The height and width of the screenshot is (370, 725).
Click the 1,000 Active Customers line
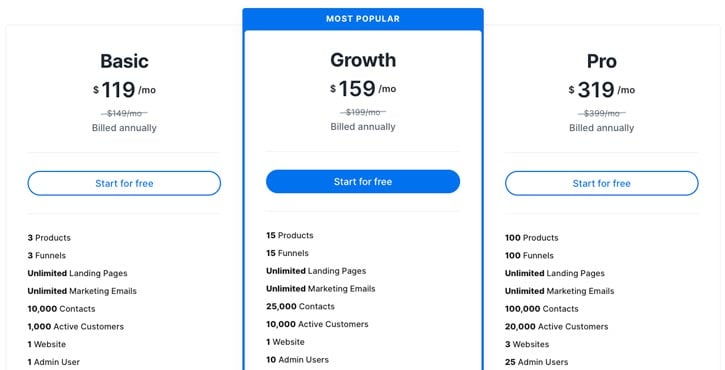(x=75, y=327)
